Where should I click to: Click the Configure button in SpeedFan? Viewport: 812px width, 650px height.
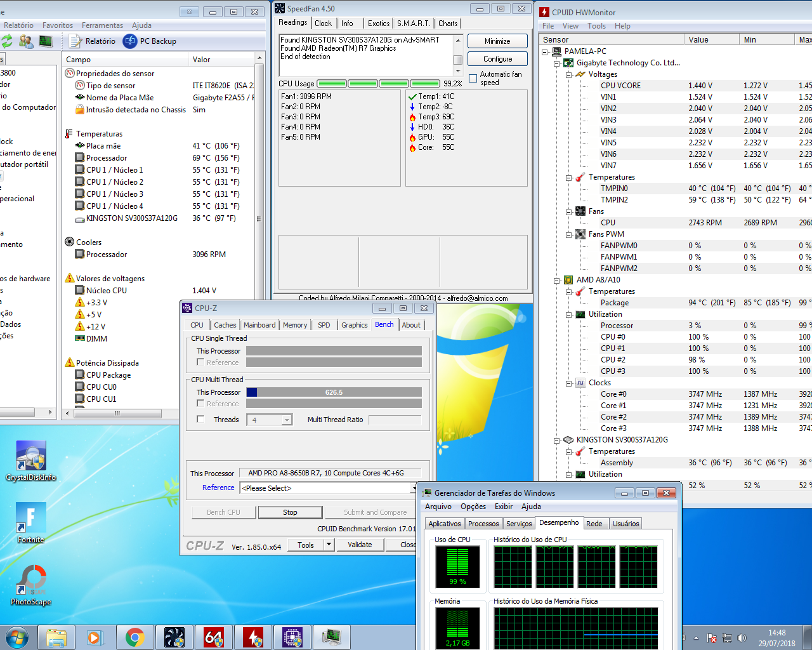coord(497,59)
